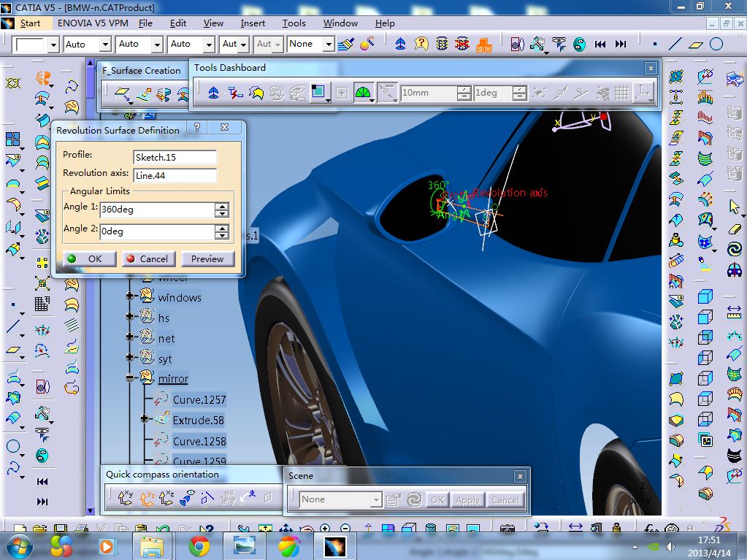Click the orange ABC blocks icon

coord(483,45)
